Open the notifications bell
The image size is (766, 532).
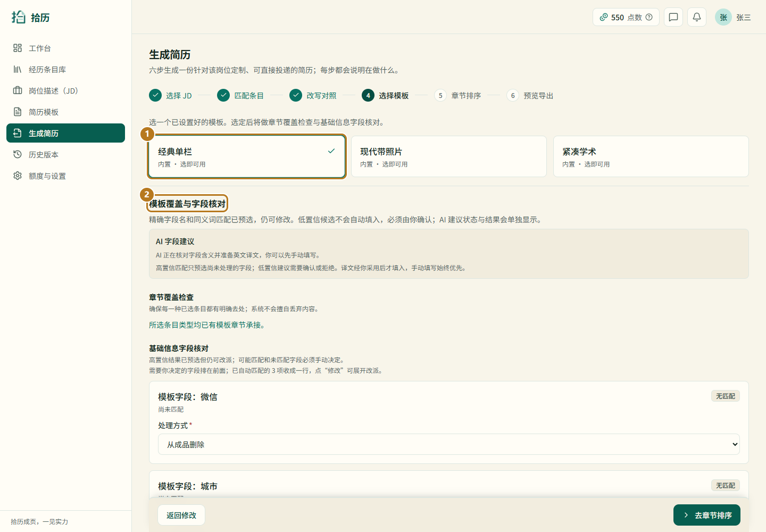click(x=697, y=17)
